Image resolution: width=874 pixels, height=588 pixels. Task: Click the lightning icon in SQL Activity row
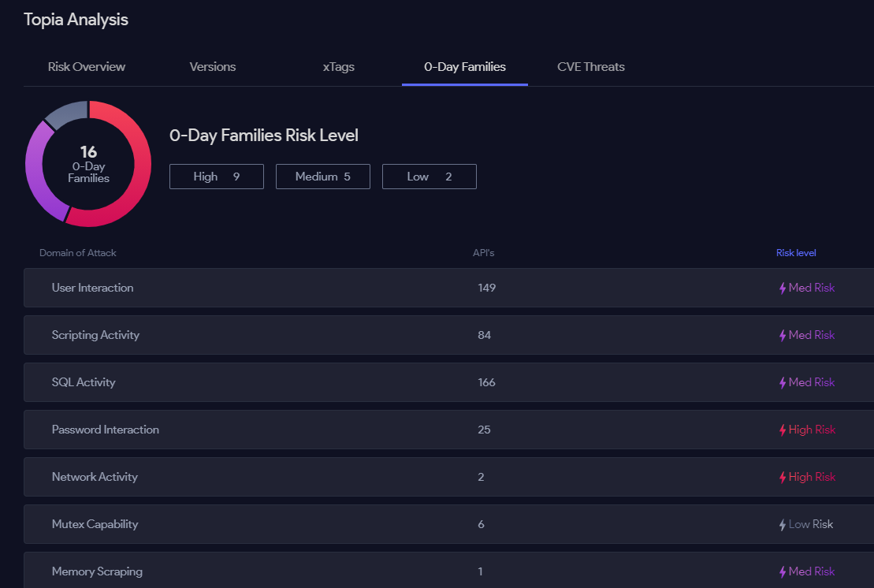click(x=783, y=383)
